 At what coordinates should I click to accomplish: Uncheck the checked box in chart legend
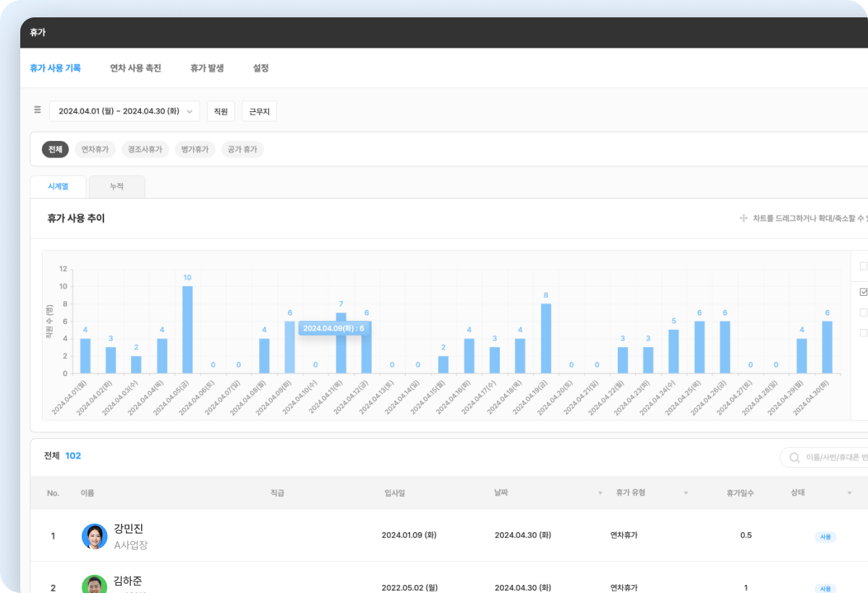pyautogui.click(x=863, y=292)
